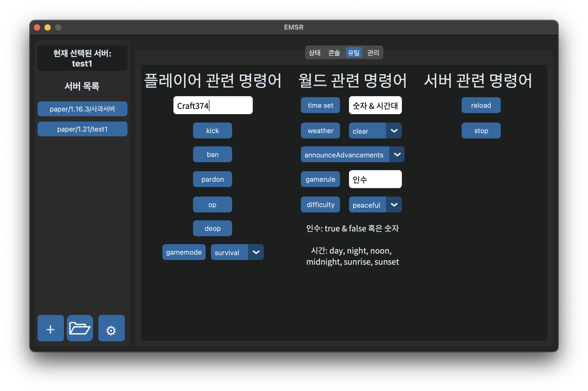This screenshot has width=588, height=391.
Task: Click the 숫자 & 시간대 time input field
Action: tap(375, 105)
